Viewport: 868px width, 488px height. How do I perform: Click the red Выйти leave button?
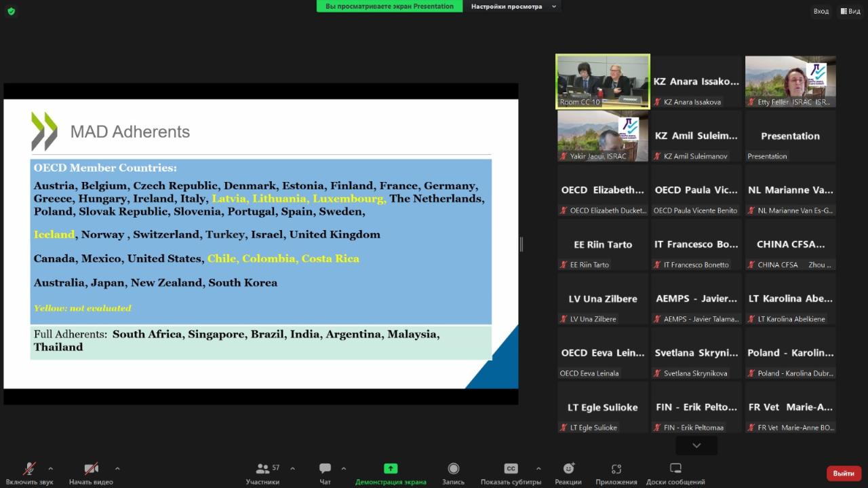coord(844,473)
